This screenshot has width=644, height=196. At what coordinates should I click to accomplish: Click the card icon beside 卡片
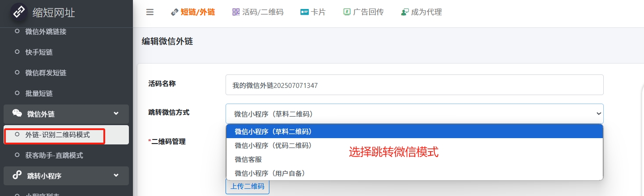tap(304, 12)
